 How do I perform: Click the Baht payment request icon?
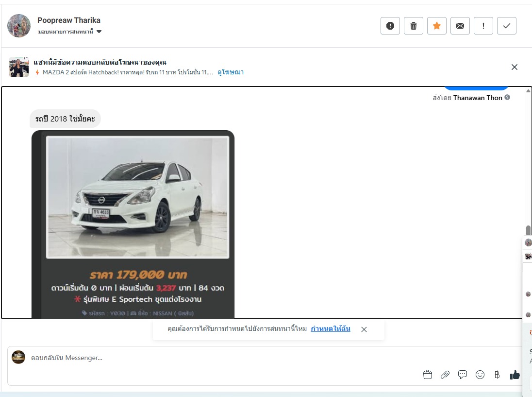(x=497, y=375)
